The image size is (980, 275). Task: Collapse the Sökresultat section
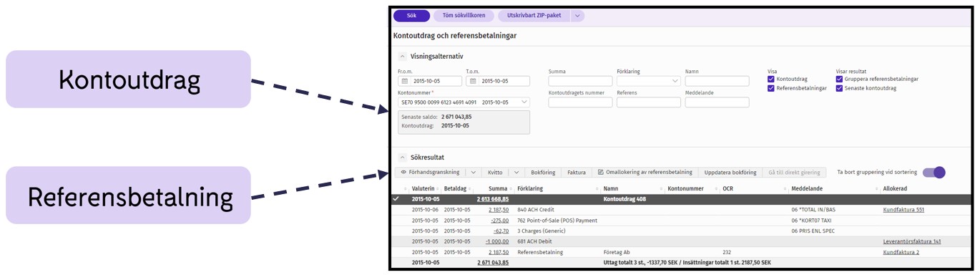click(x=402, y=157)
